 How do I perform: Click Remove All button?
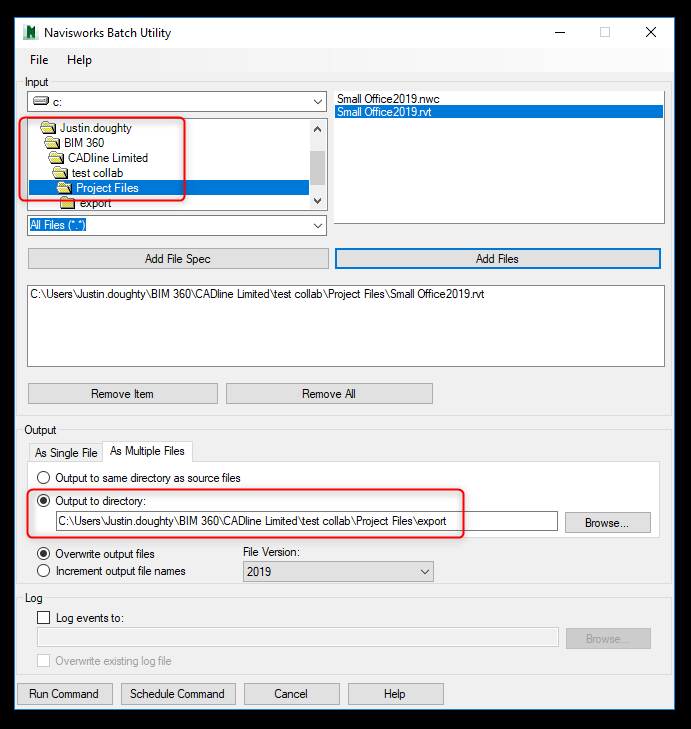pyautogui.click(x=329, y=394)
